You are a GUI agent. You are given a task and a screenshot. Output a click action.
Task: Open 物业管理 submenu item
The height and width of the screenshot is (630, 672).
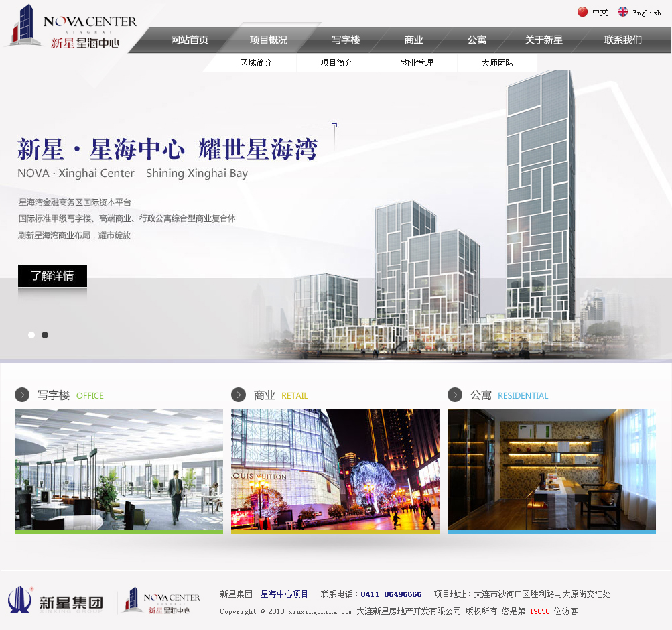coord(417,63)
